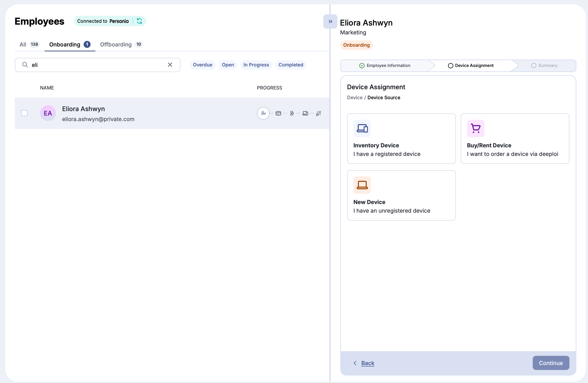
Task: Click the party popper progress step icon
Action: [x=318, y=113]
